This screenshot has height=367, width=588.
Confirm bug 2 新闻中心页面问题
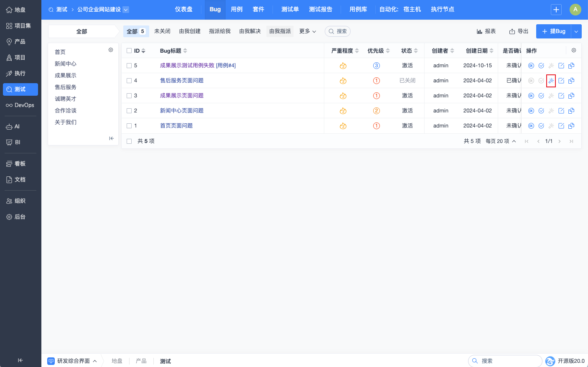point(531,111)
